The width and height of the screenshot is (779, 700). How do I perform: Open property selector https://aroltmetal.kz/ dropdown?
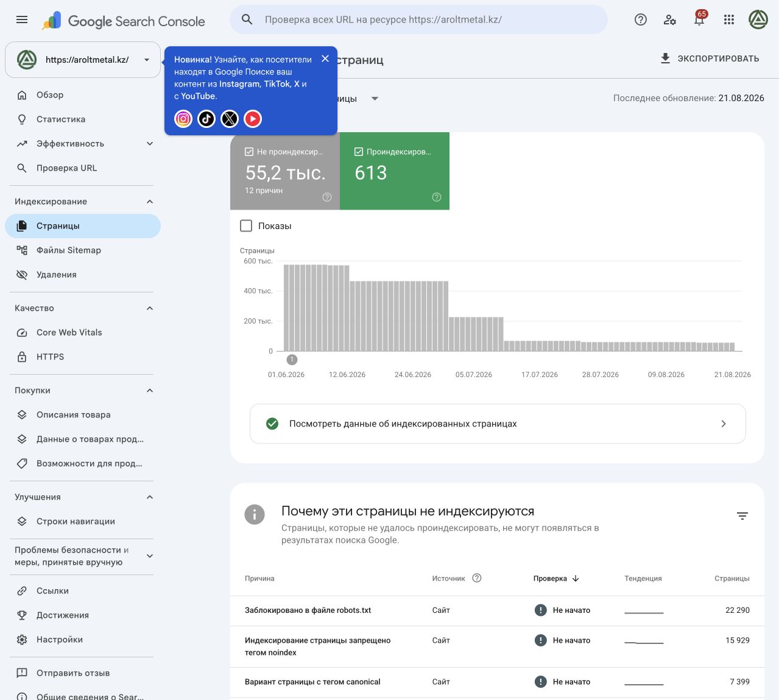coord(83,60)
